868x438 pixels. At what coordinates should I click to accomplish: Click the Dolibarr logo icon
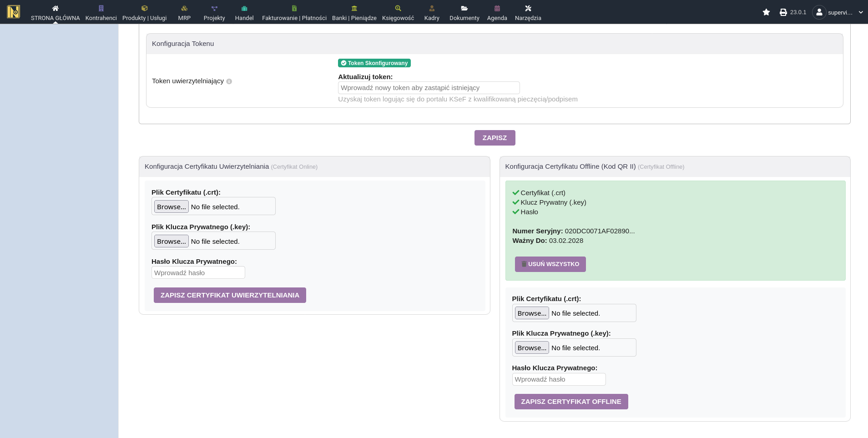pyautogui.click(x=14, y=12)
